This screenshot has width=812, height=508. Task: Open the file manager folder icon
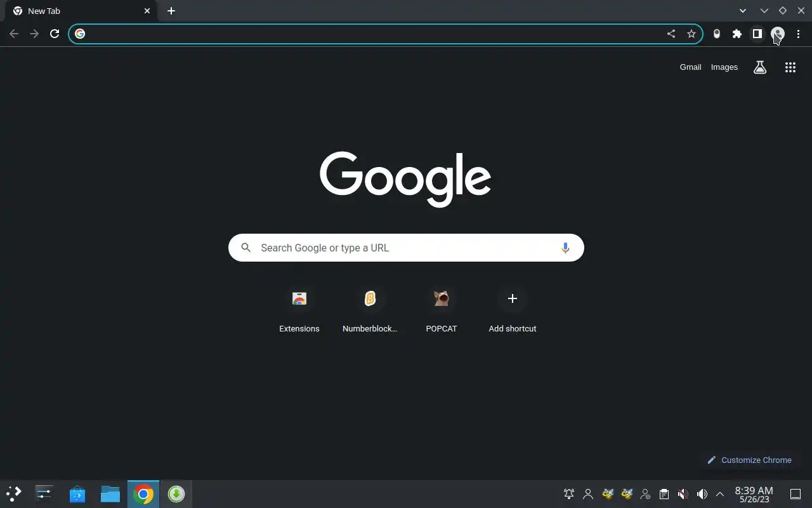pyautogui.click(x=110, y=494)
